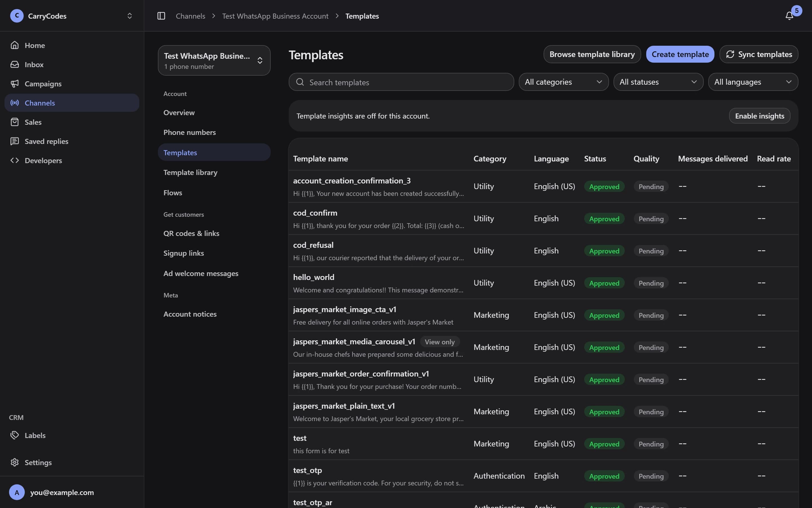Click Enable insights button
The image size is (812, 508).
[759, 116]
